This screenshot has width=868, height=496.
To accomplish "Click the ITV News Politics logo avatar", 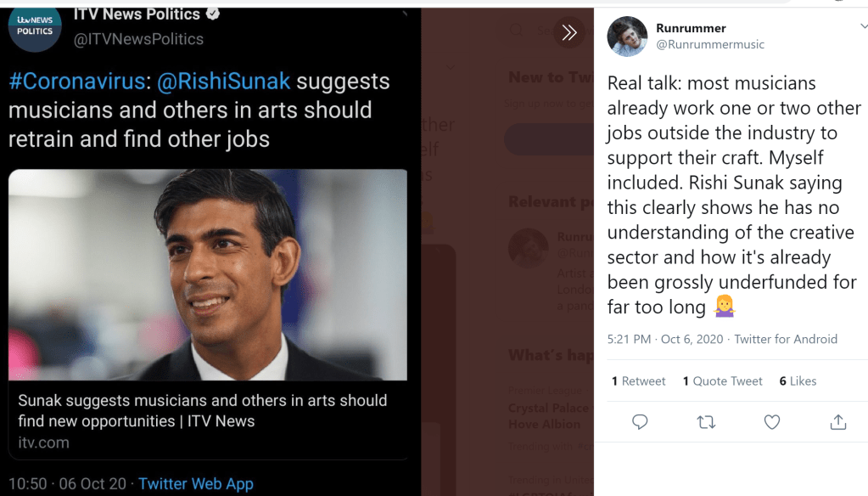I will pyautogui.click(x=35, y=25).
